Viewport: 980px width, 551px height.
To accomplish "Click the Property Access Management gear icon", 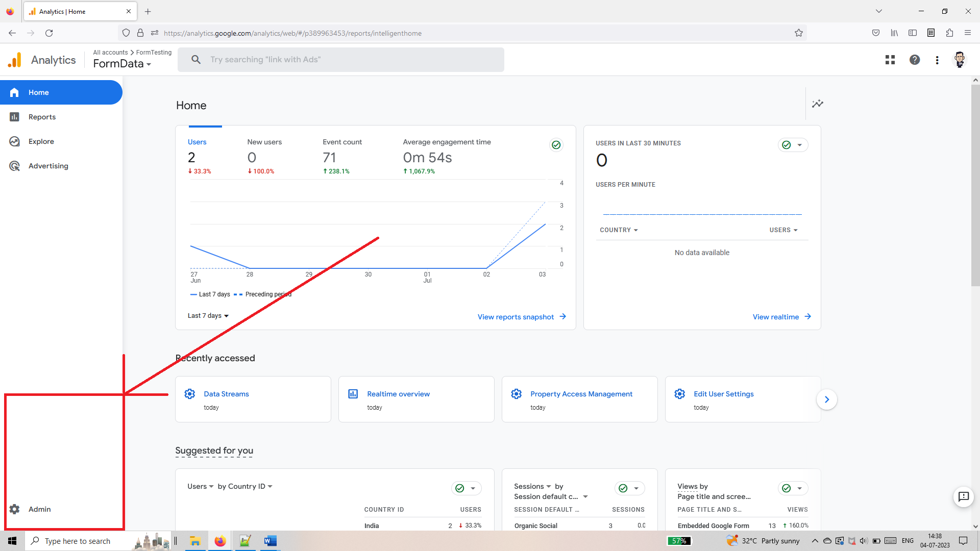I will click(x=517, y=394).
